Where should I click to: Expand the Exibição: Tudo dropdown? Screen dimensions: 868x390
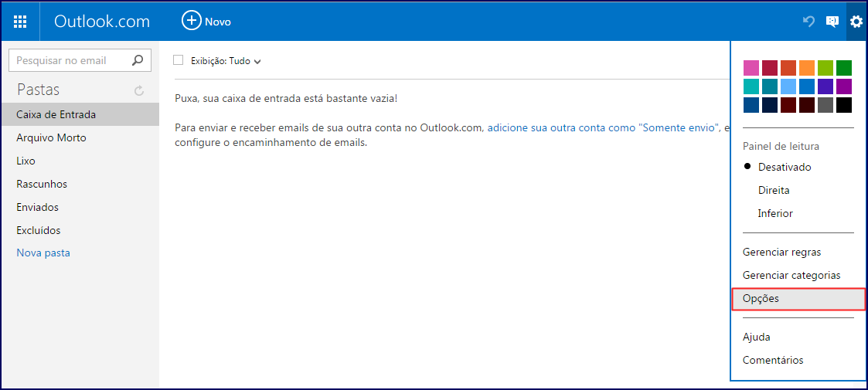[226, 61]
